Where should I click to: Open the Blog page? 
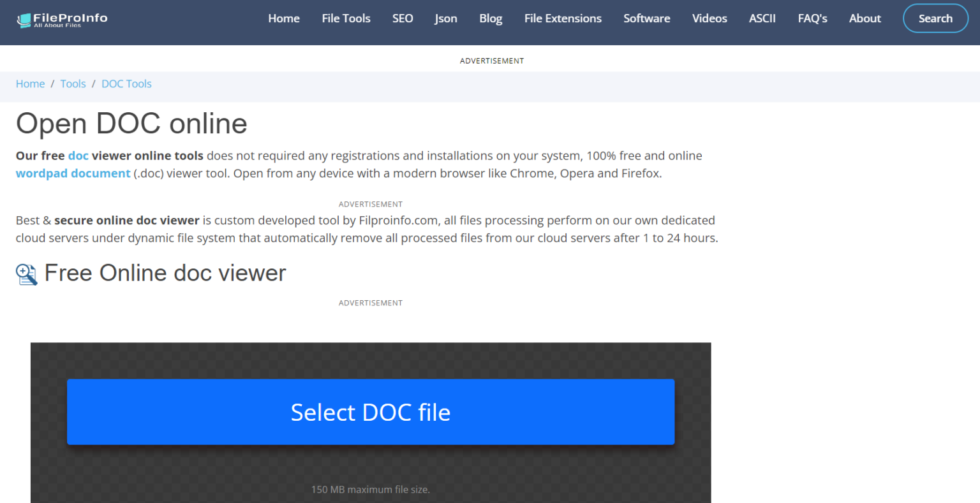(490, 18)
